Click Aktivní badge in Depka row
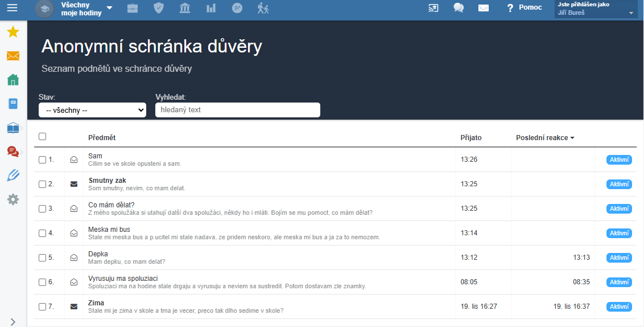644x327 pixels. point(619,257)
